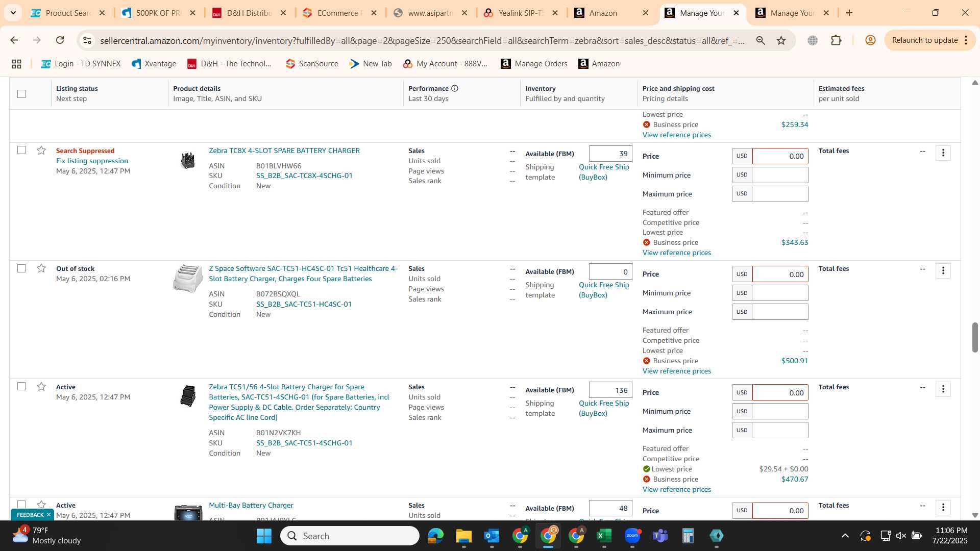Image resolution: width=980 pixels, height=551 pixels.
Task: View reference prices for Zebra TC51/56
Action: pos(676,489)
